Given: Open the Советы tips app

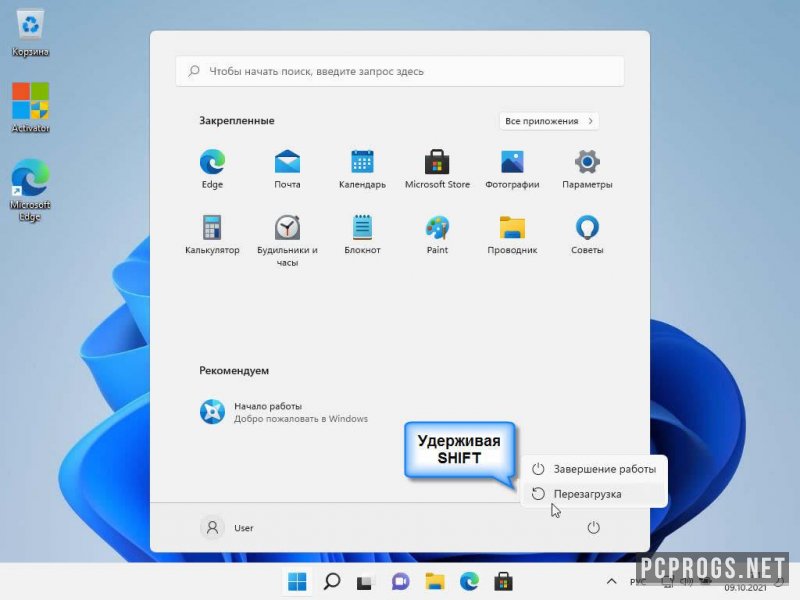Looking at the screenshot, I should pyautogui.click(x=587, y=235).
